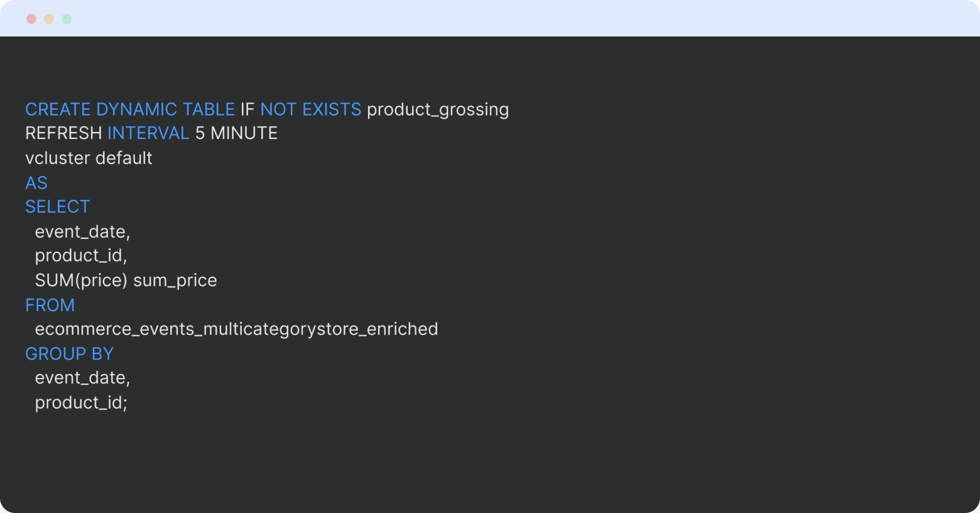Screen dimensions: 980x513
Task: Click the GROUP BY keyword
Action: pyautogui.click(x=69, y=354)
